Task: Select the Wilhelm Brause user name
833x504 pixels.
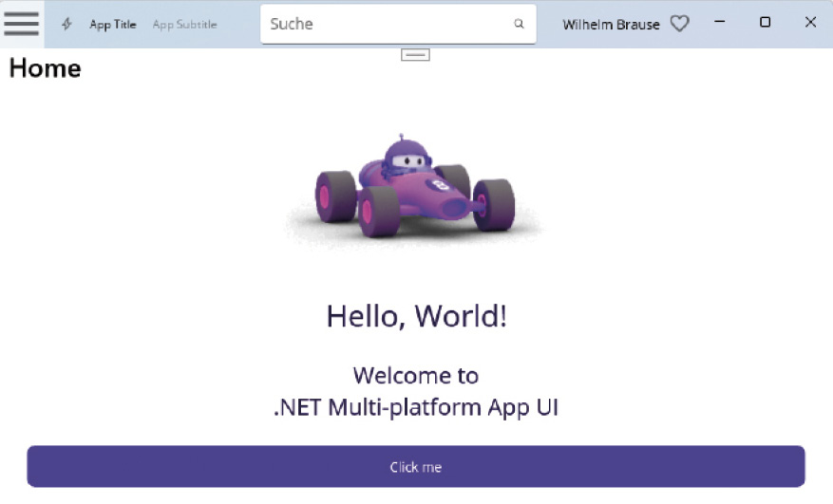Action: (611, 25)
